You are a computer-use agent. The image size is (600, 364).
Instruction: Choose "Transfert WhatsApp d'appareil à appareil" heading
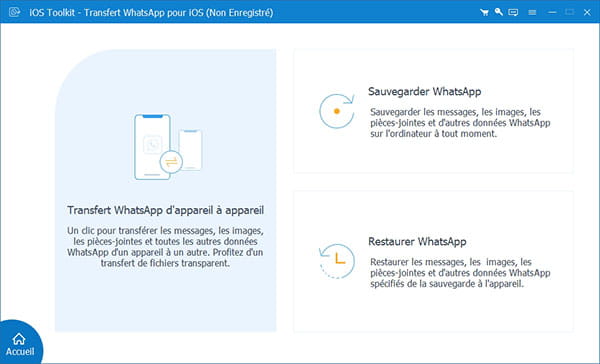point(165,210)
